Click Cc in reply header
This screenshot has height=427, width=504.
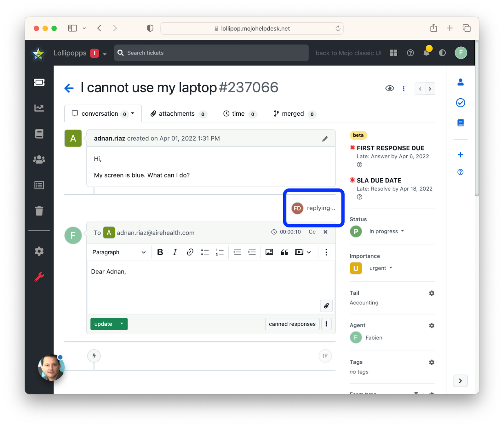click(312, 232)
